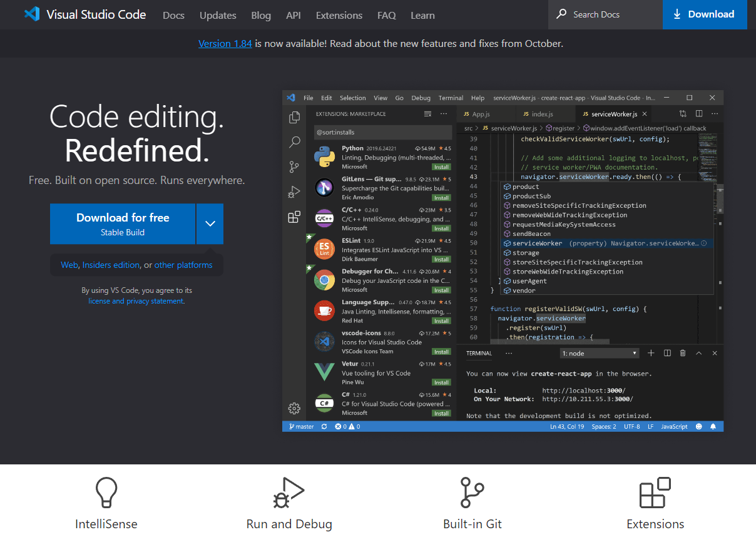The height and width of the screenshot is (542, 756).
Task: Open Source Control from the Activity Bar
Action: click(x=294, y=167)
